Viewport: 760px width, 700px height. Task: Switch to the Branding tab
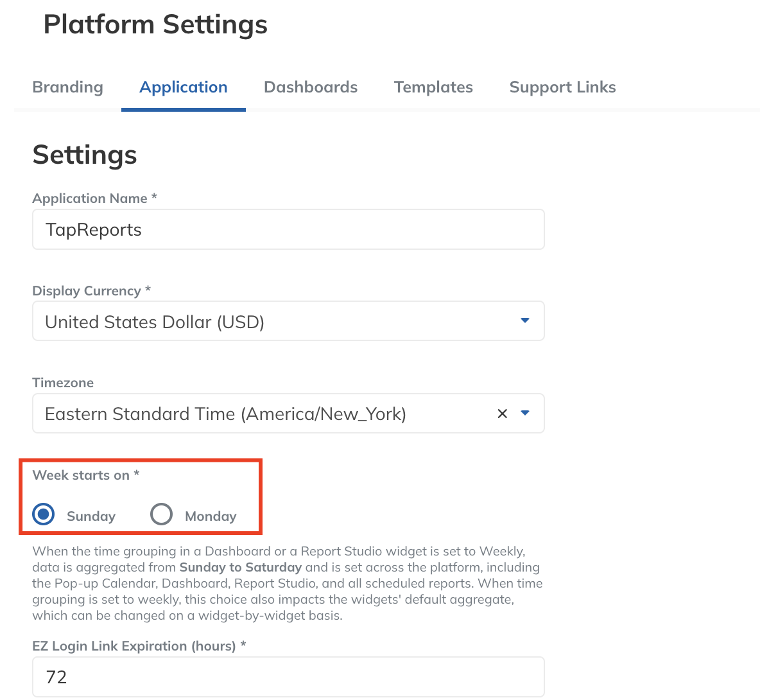click(68, 87)
